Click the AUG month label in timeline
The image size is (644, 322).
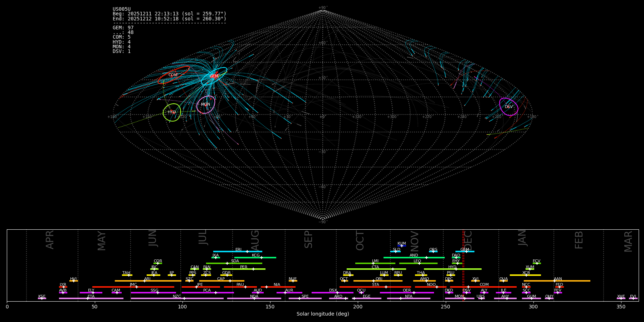(x=255, y=240)
